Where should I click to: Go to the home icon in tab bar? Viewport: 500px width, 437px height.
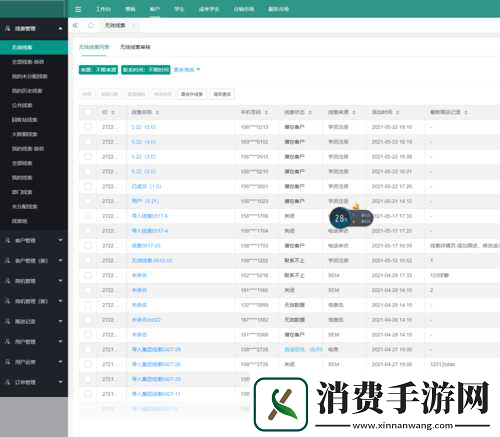[x=91, y=25]
